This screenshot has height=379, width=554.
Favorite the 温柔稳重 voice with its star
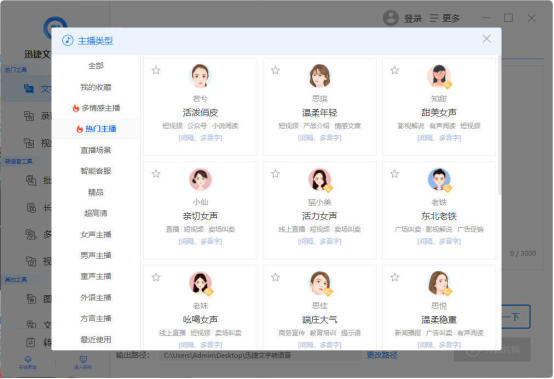[395, 277]
